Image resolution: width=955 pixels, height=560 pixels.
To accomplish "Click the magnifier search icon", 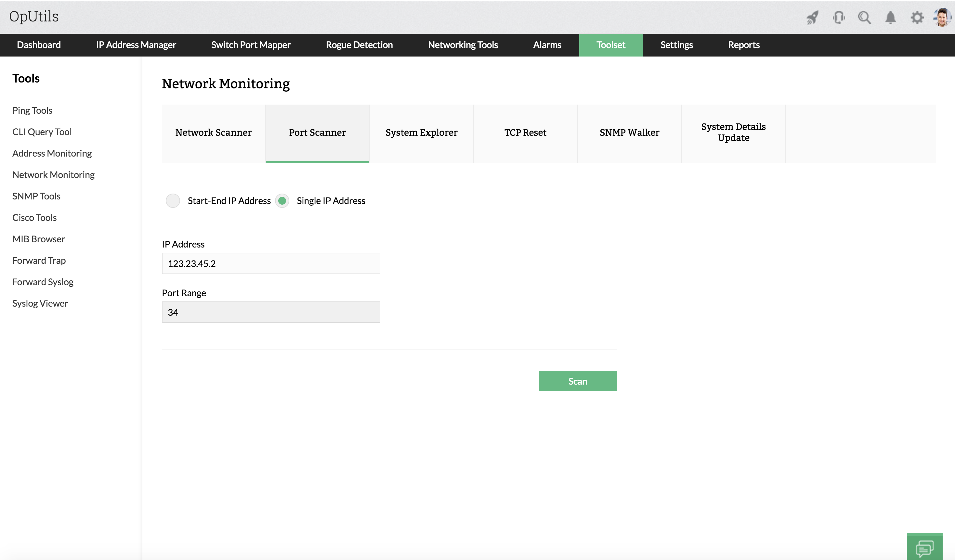I will point(864,18).
